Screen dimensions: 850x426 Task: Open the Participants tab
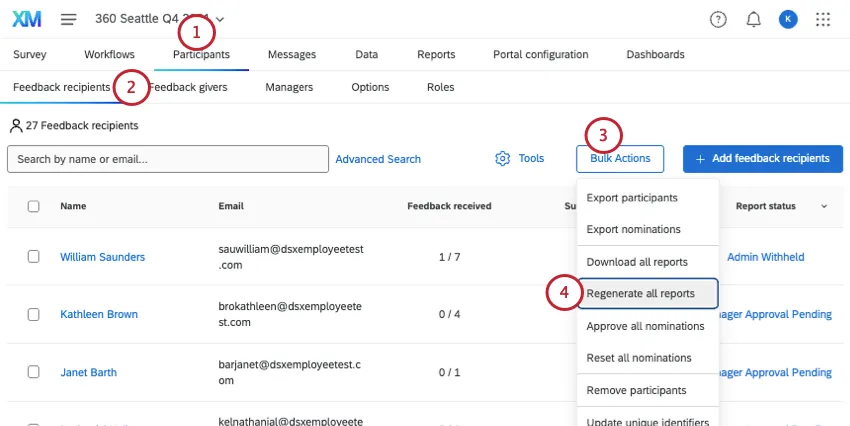click(201, 55)
